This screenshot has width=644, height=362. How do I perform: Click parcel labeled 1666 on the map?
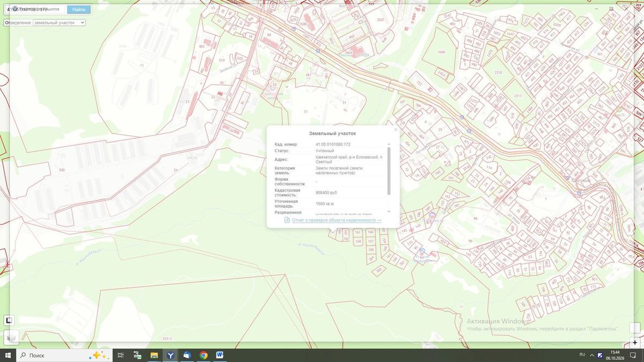point(441,52)
